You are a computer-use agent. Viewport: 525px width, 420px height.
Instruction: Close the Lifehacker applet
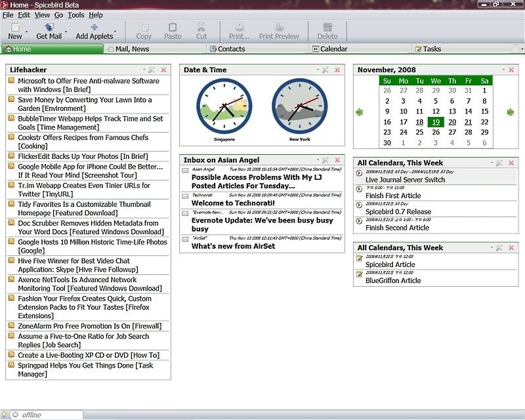point(163,70)
